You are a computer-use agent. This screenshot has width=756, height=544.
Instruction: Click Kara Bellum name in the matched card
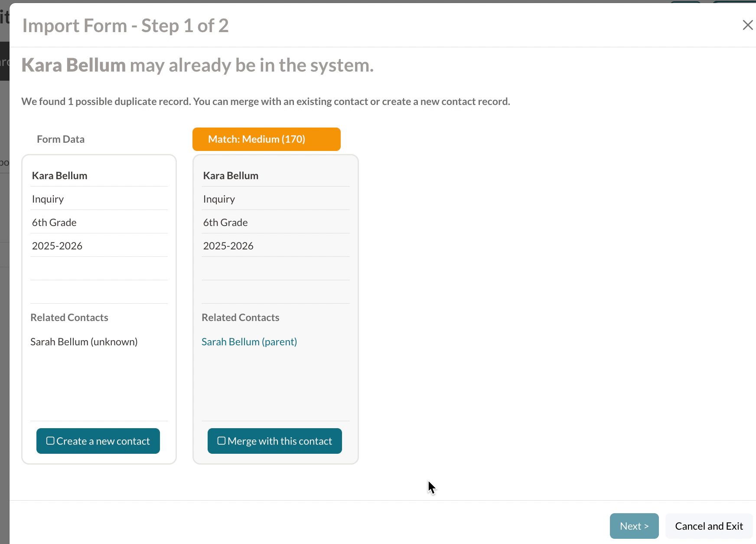(231, 176)
